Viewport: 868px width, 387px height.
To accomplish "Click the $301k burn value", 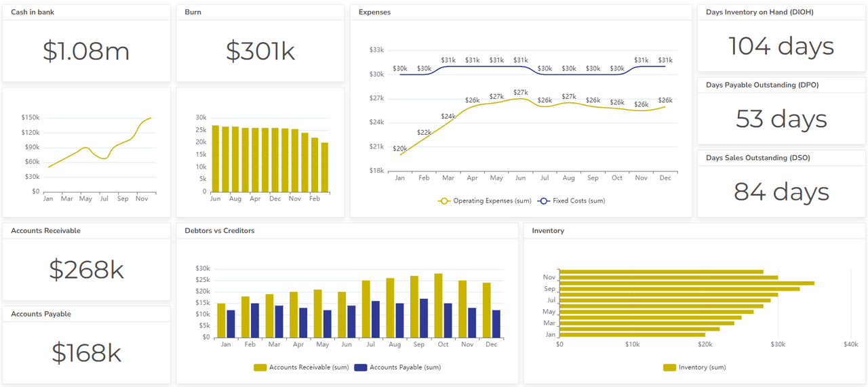I will [x=260, y=51].
